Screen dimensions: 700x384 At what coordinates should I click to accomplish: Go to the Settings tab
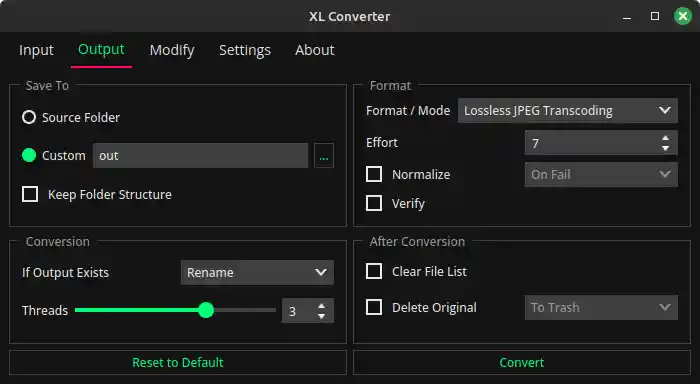[x=245, y=50]
